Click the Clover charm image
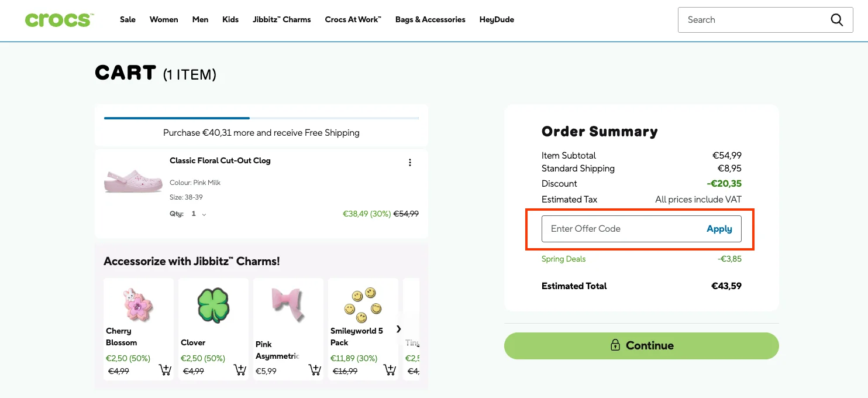This screenshot has width=868, height=398. tap(213, 305)
